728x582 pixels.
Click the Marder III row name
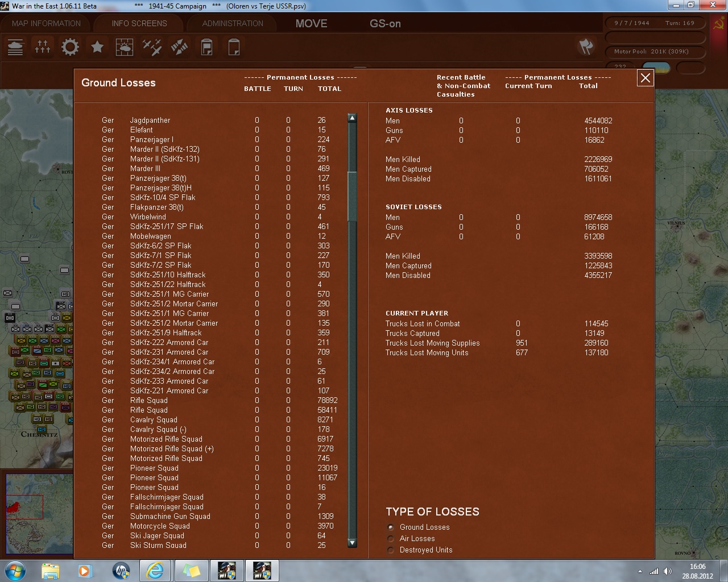point(146,168)
